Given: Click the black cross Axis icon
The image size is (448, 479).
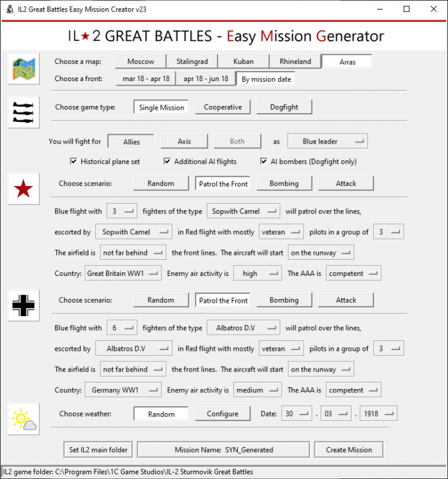Looking at the screenshot, I should 24,305.
